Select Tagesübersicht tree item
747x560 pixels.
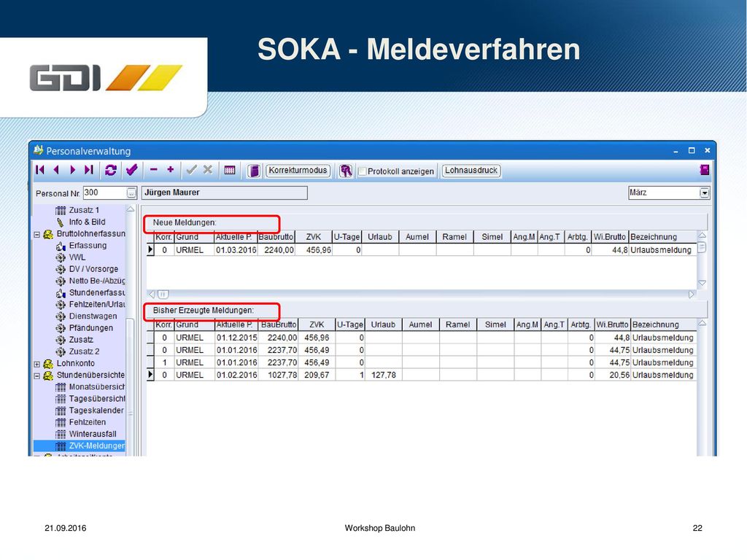(97, 399)
